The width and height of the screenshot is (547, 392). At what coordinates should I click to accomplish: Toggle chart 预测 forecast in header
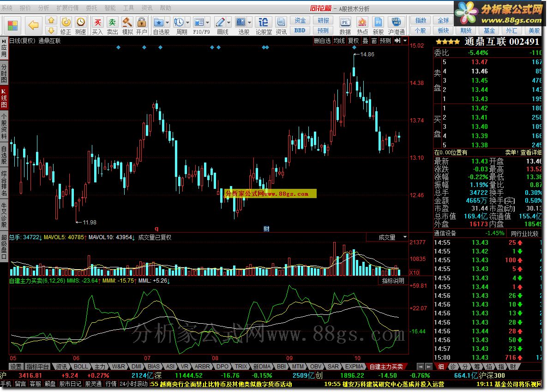point(385,41)
